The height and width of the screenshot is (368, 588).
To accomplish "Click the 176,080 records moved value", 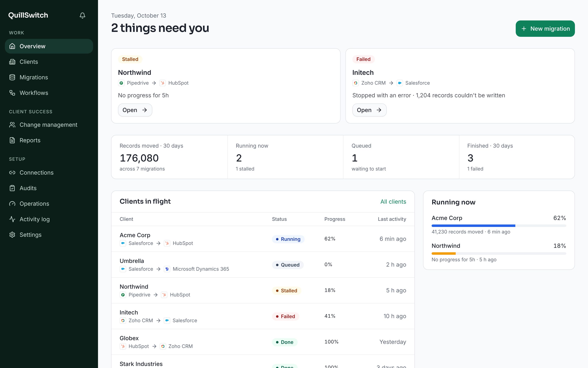I will tap(139, 158).
